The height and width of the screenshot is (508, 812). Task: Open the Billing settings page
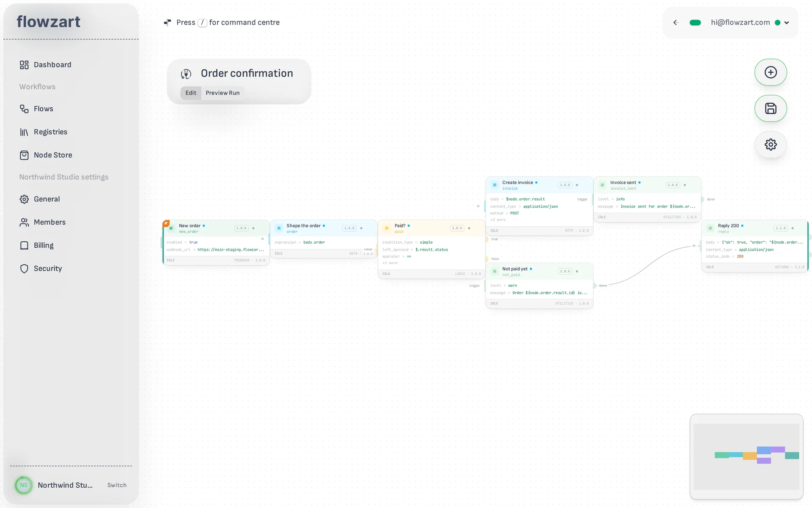pyautogui.click(x=44, y=246)
